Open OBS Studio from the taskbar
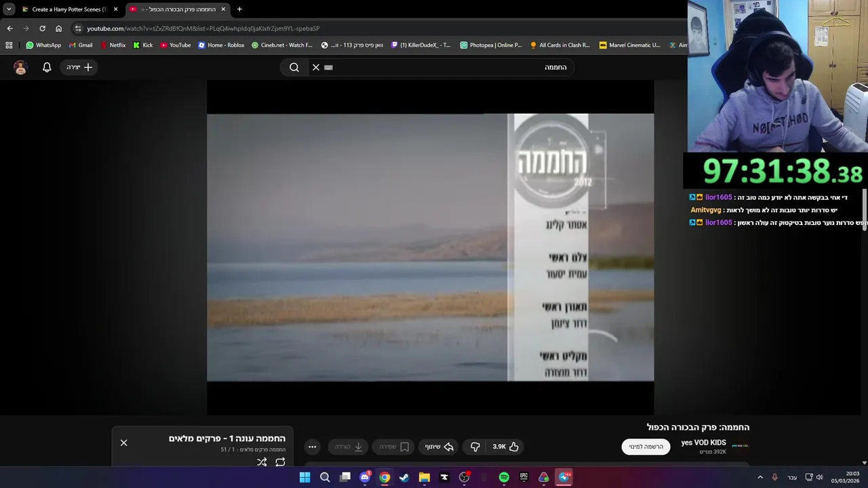This screenshot has width=868, height=488. click(x=464, y=477)
